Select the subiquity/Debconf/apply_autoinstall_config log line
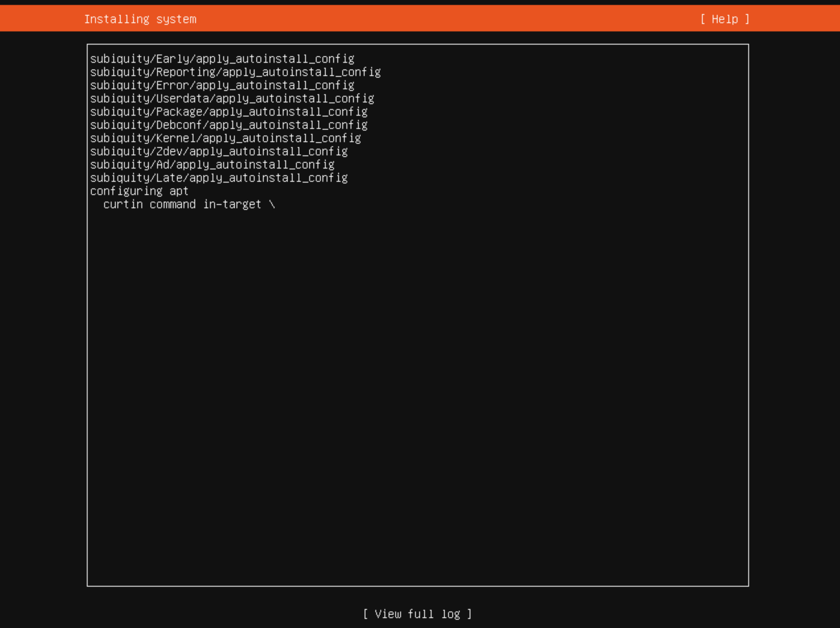The height and width of the screenshot is (628, 840). pos(229,125)
